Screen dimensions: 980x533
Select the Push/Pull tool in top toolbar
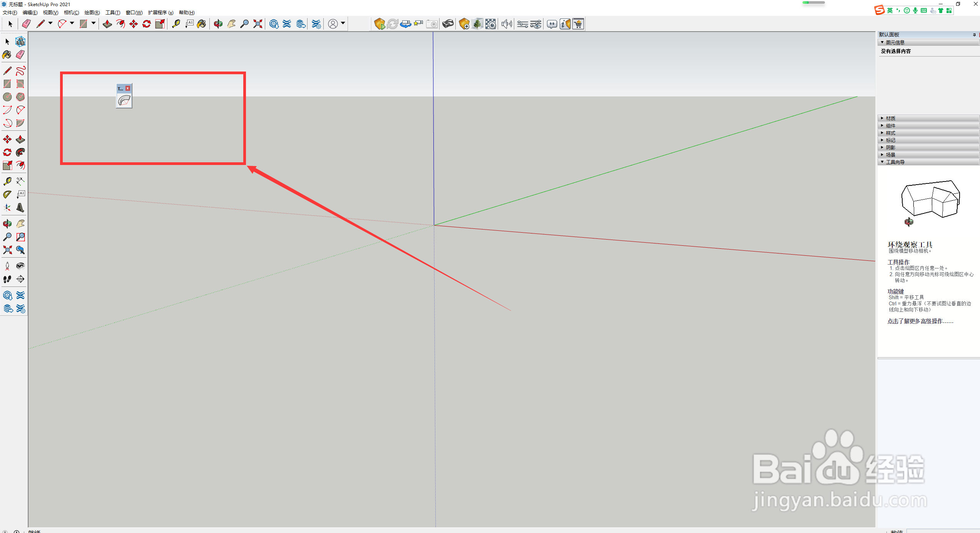point(107,24)
